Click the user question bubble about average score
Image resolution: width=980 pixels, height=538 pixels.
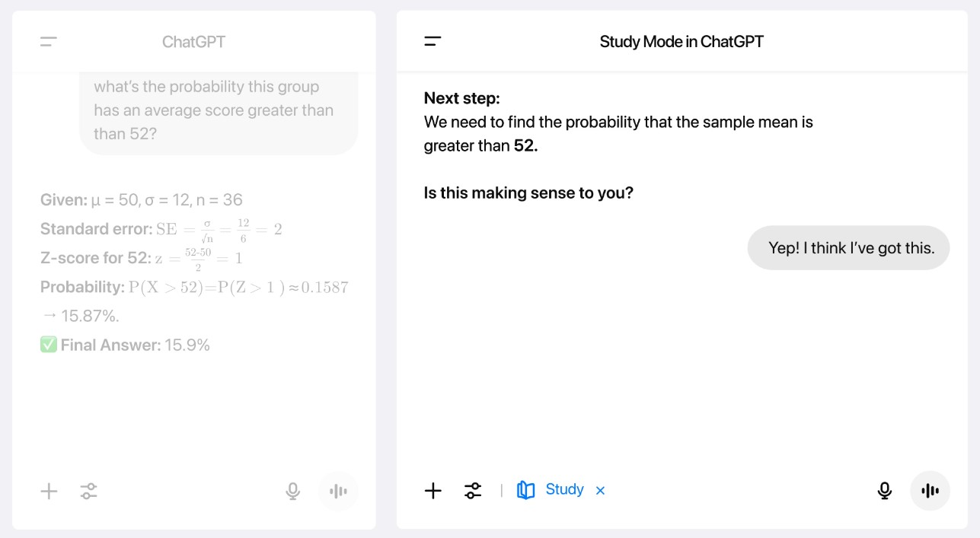click(x=219, y=111)
